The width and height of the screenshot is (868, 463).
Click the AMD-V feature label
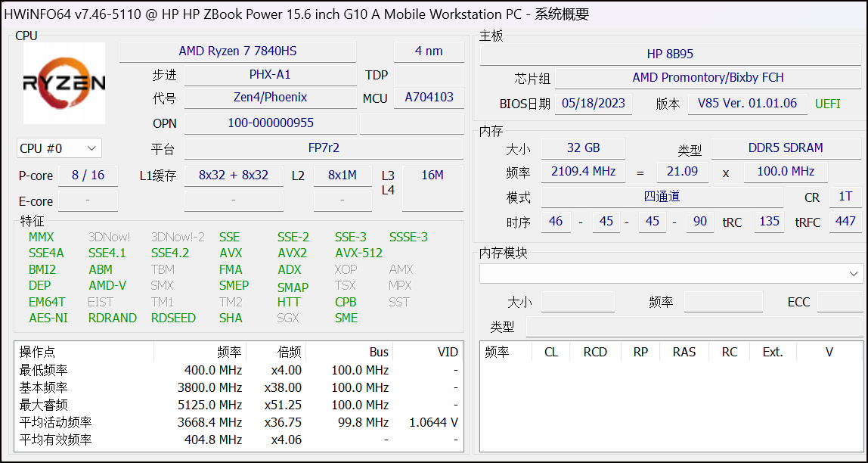pyautogui.click(x=107, y=286)
